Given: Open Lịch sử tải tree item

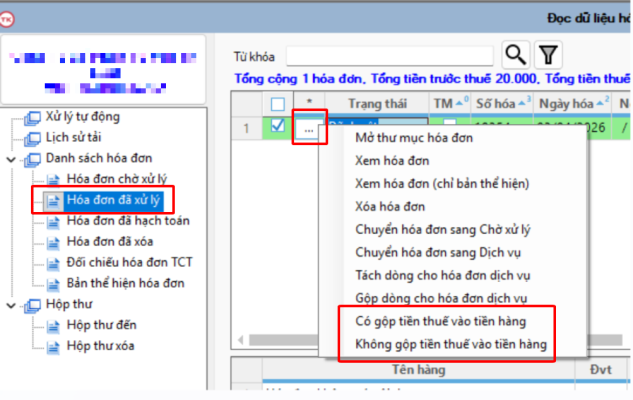Looking at the screenshot, I should (x=73, y=138).
